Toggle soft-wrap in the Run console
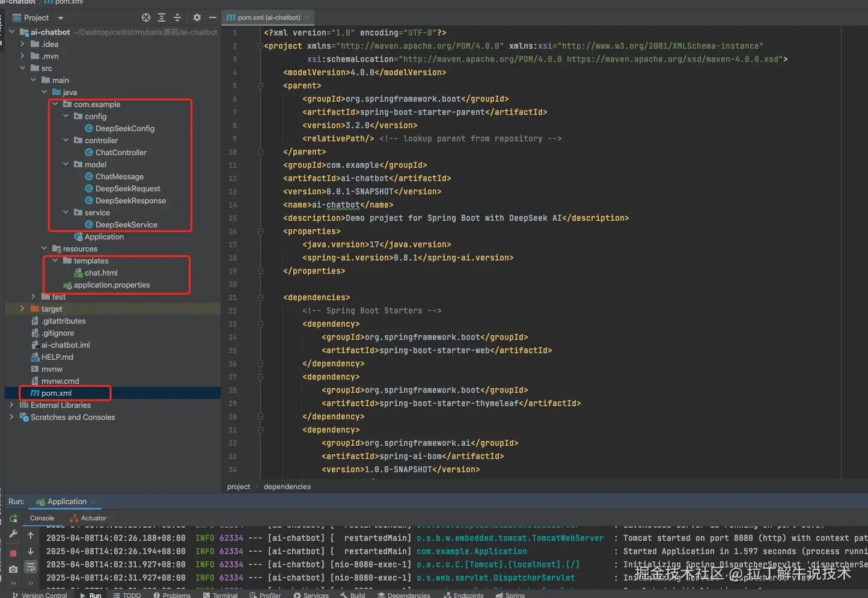Viewport: 868px width, 598px height. (31, 567)
